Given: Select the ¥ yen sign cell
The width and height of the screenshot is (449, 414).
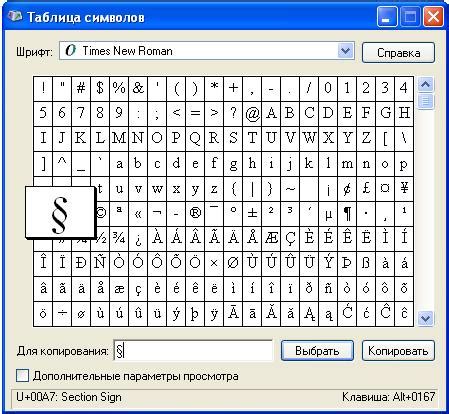Looking at the screenshot, I should tap(404, 189).
